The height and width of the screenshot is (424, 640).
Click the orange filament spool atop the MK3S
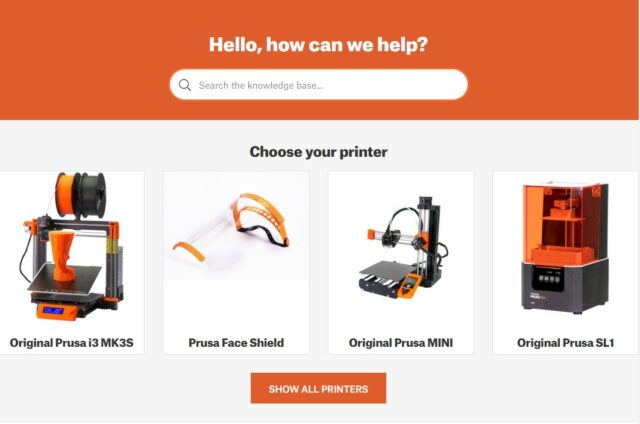pyautogui.click(x=67, y=194)
